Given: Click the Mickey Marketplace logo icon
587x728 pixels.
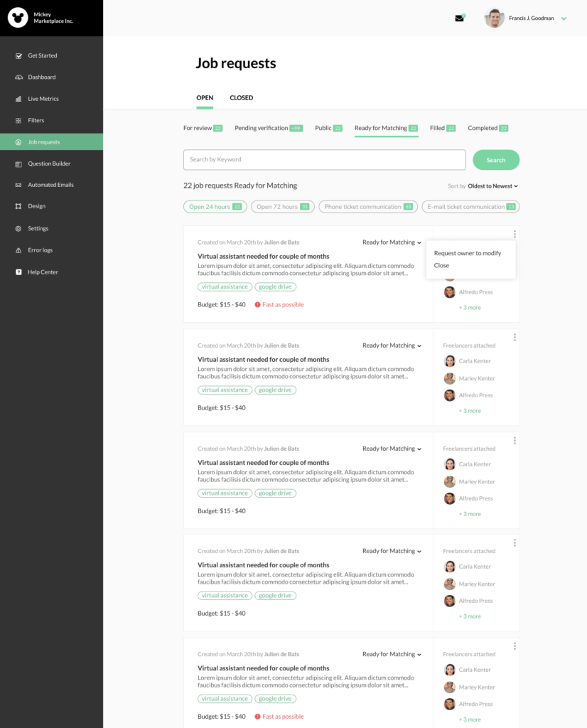Looking at the screenshot, I should [x=18, y=18].
